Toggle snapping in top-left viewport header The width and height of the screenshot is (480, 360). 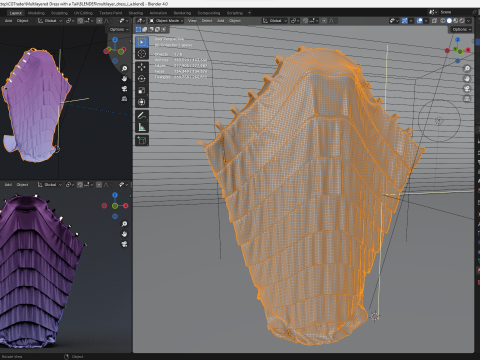[80, 21]
